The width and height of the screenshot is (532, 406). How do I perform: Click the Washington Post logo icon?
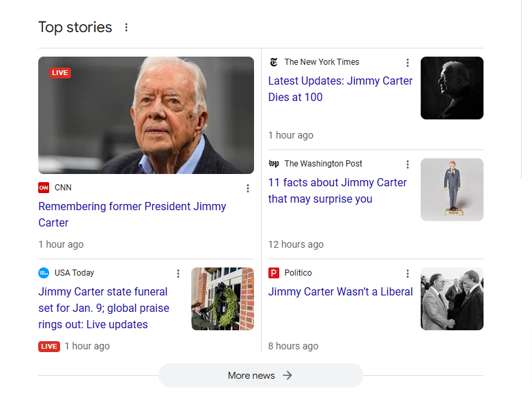pyautogui.click(x=274, y=164)
